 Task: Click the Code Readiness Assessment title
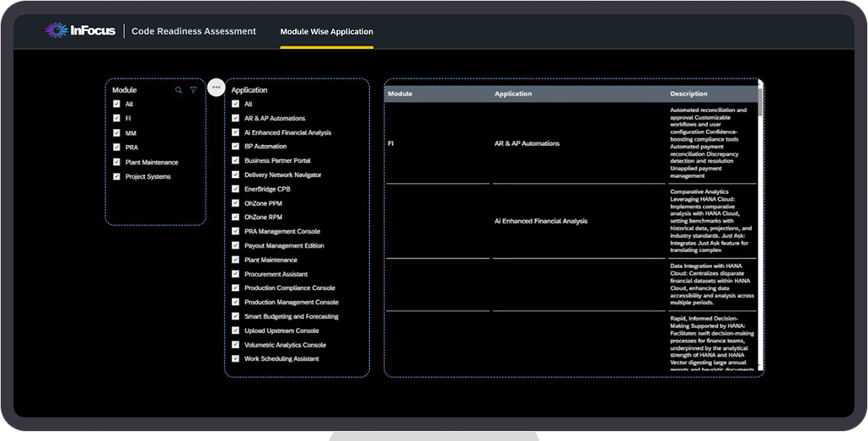pos(194,31)
